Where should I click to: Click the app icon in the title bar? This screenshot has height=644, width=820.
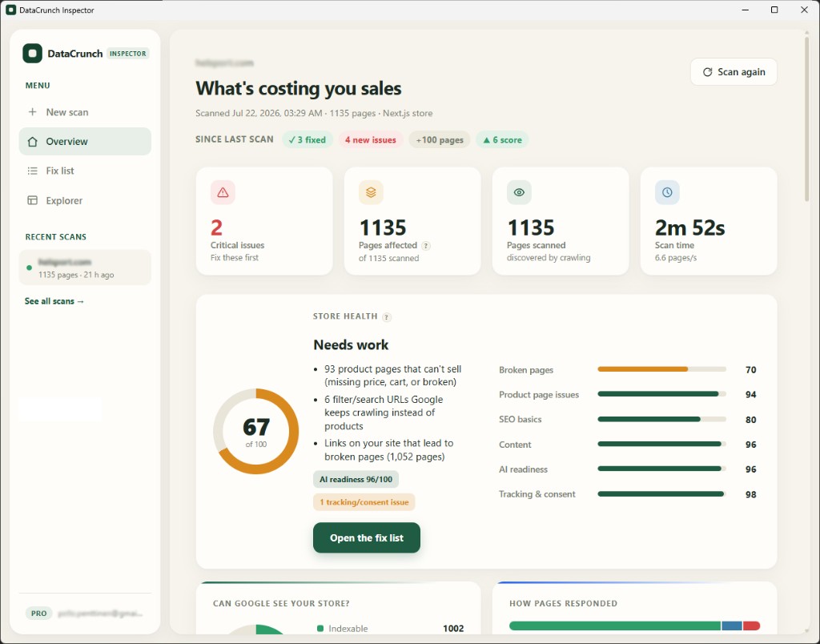point(10,10)
